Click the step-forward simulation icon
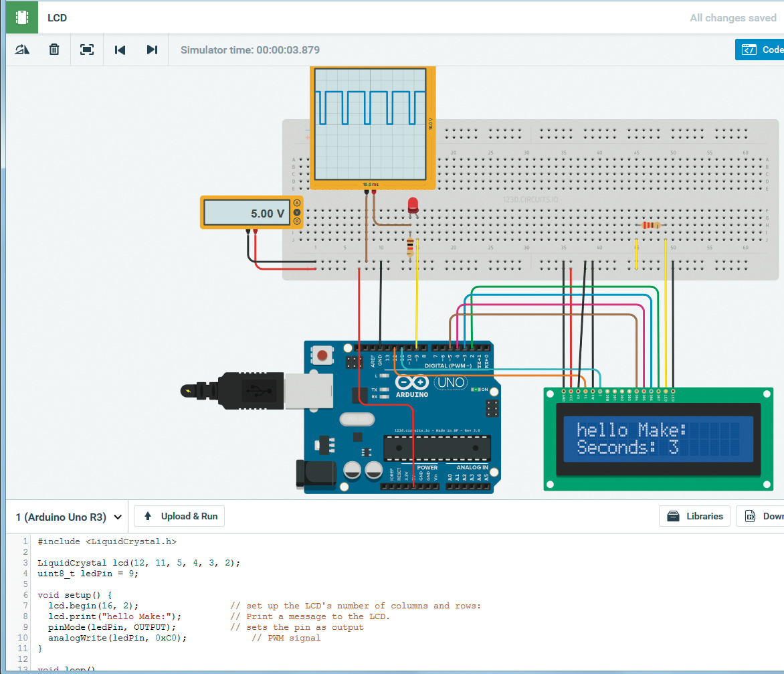The image size is (784, 674). coord(152,50)
